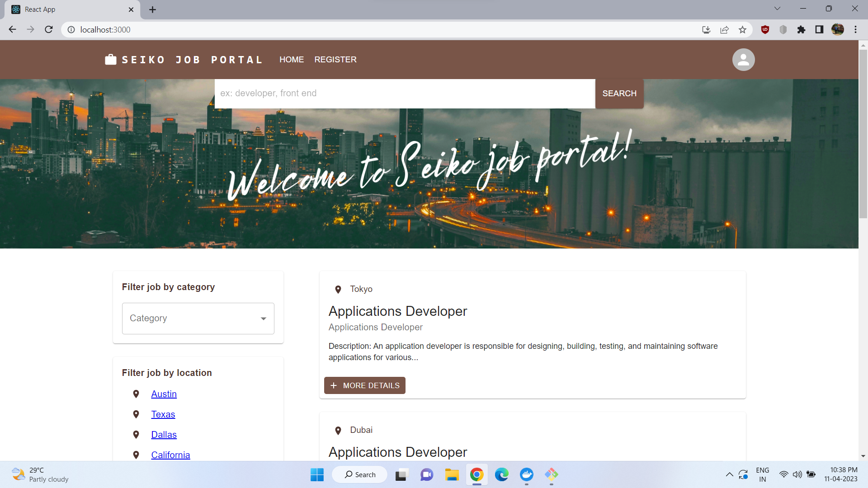Open the browser Extensions puzzle icon

pyautogui.click(x=801, y=29)
